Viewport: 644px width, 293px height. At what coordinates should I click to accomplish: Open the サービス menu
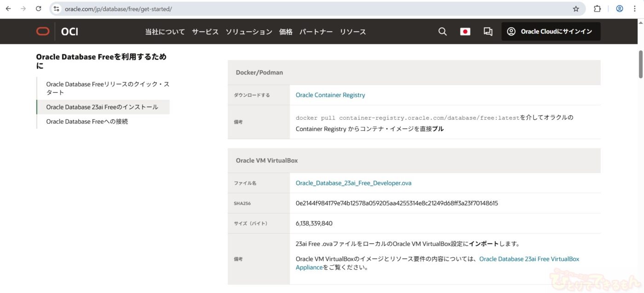(205, 32)
